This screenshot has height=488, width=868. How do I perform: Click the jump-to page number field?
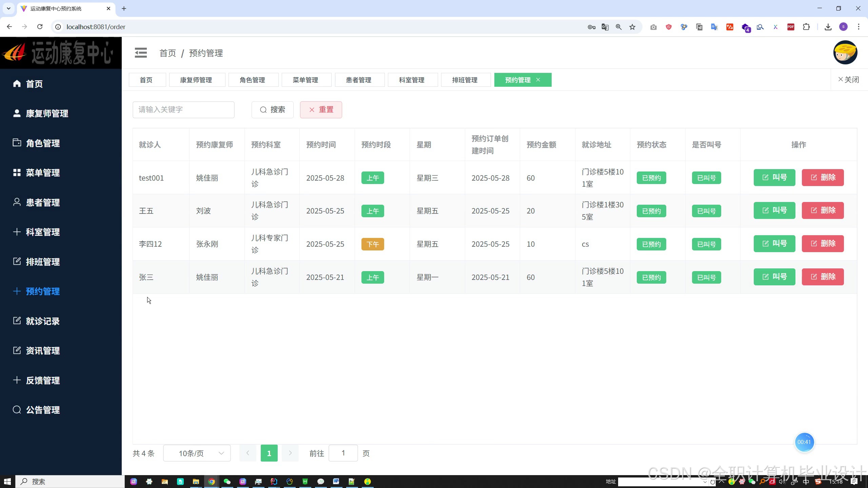point(343,453)
